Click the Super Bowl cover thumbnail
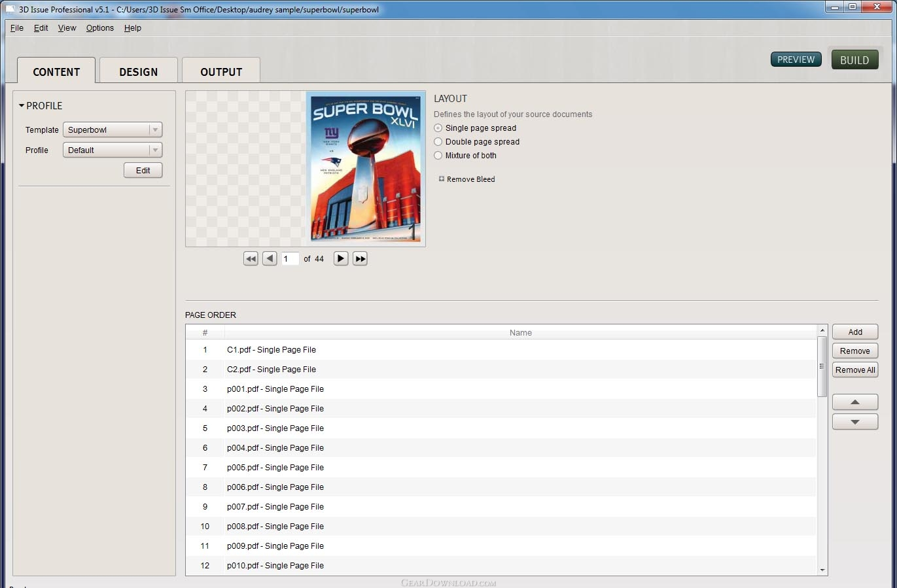Viewport: 897px width, 588px height. (x=366, y=169)
